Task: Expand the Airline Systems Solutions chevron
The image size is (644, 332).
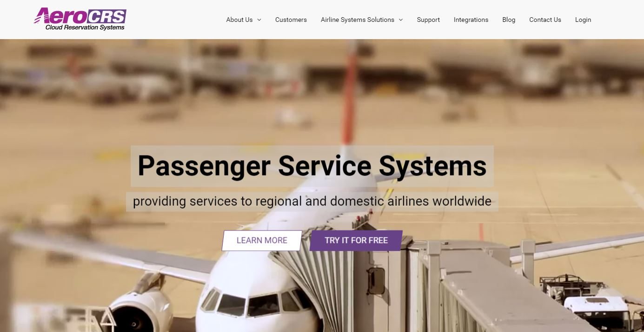Action: click(401, 20)
